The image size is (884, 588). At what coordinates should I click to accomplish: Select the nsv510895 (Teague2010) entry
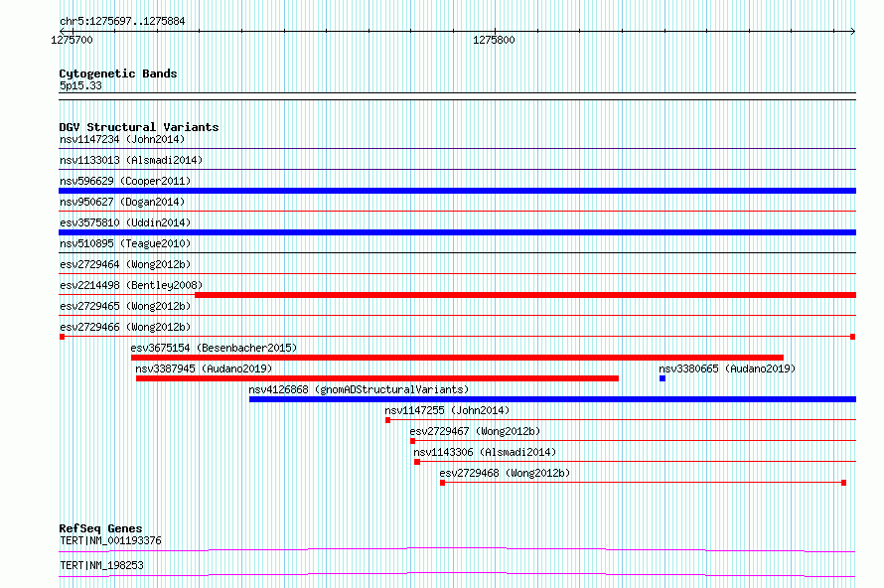pos(125,243)
